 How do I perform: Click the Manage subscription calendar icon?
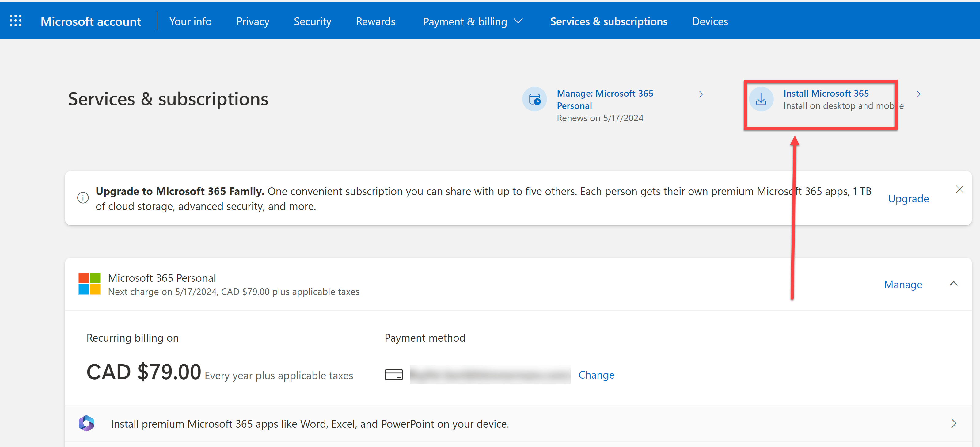coord(534,99)
